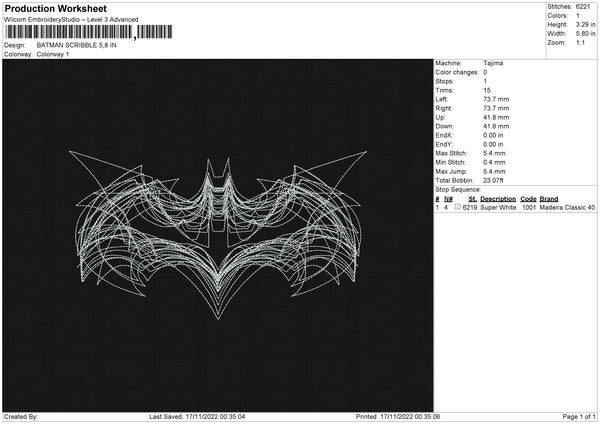
Task: Click the 'Page 1 of 1' indicator
Action: [579, 417]
